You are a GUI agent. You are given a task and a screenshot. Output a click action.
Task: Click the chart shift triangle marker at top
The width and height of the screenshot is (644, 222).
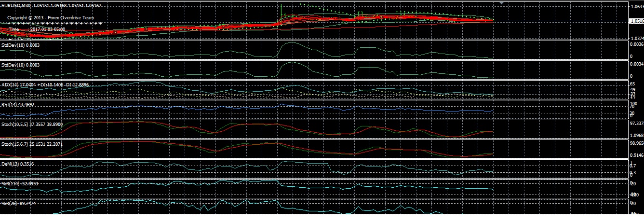pos(502,3)
